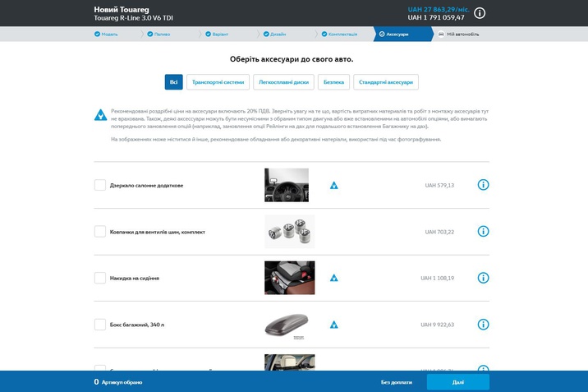Select the Аксесуари step
The height and width of the screenshot is (392, 588).
click(x=402, y=35)
